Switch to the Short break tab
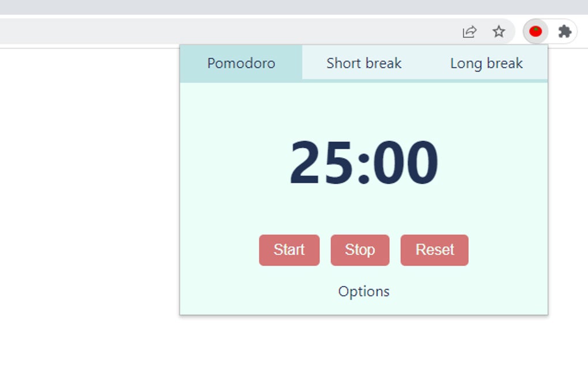588x368 pixels. (364, 63)
